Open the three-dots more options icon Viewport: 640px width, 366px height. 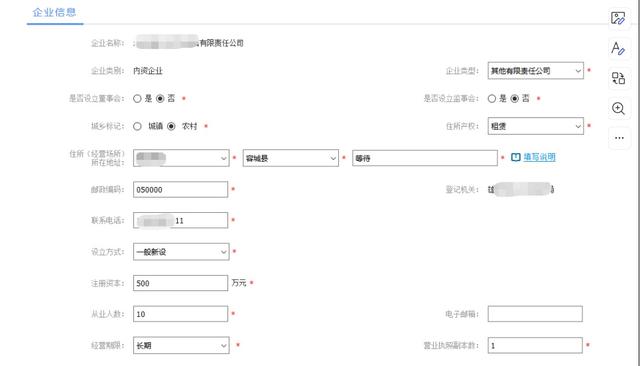point(619,138)
